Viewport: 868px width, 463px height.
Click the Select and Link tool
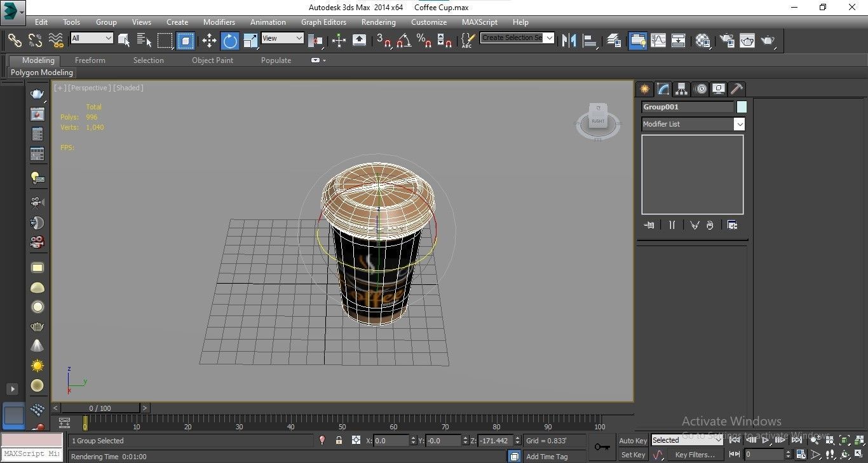tap(14, 40)
